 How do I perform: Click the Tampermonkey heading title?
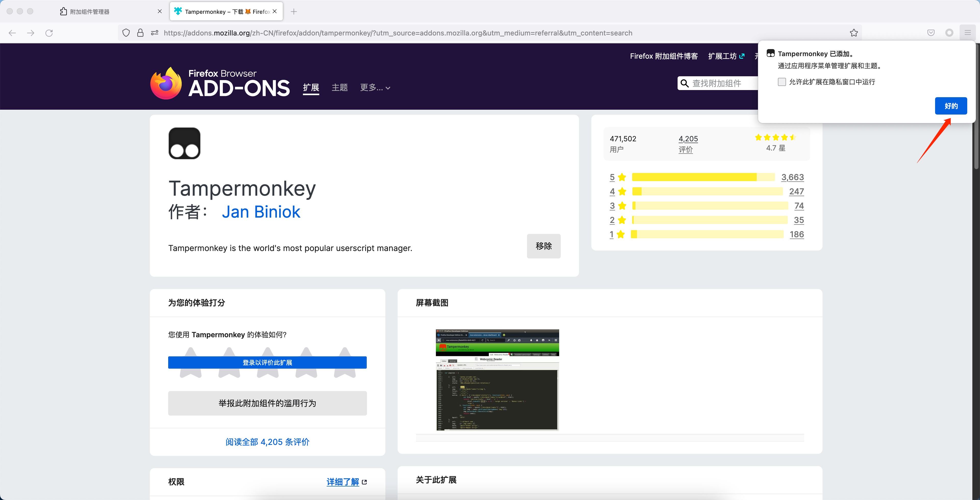click(242, 189)
